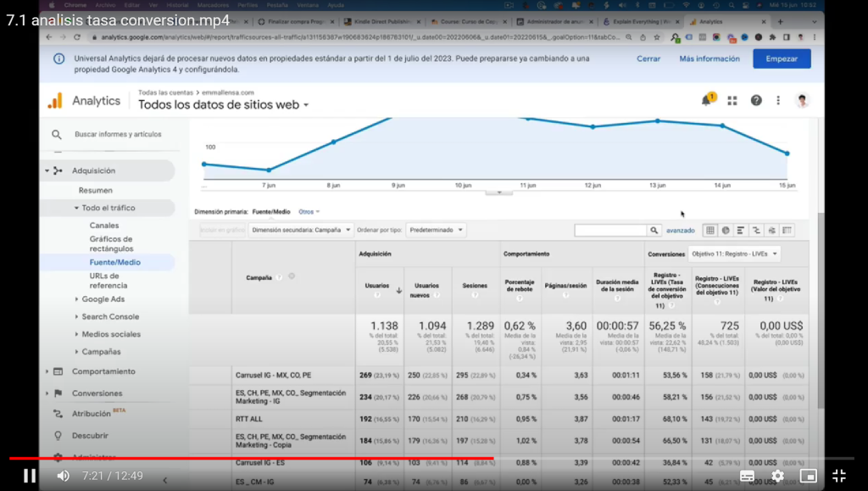Open the URLs de referencia report
This screenshot has height=491, width=868.
pos(108,281)
